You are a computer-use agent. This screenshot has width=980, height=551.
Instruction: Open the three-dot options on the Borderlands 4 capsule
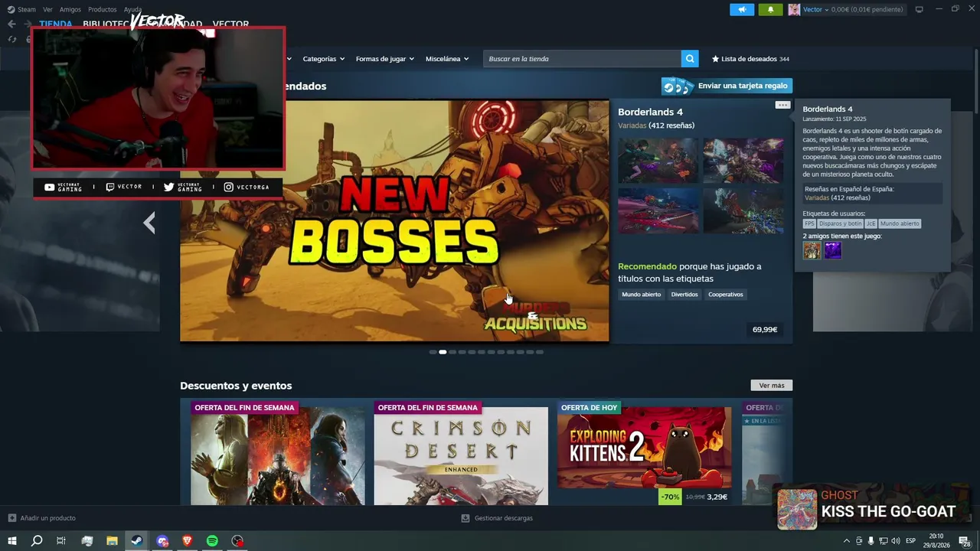click(x=782, y=105)
